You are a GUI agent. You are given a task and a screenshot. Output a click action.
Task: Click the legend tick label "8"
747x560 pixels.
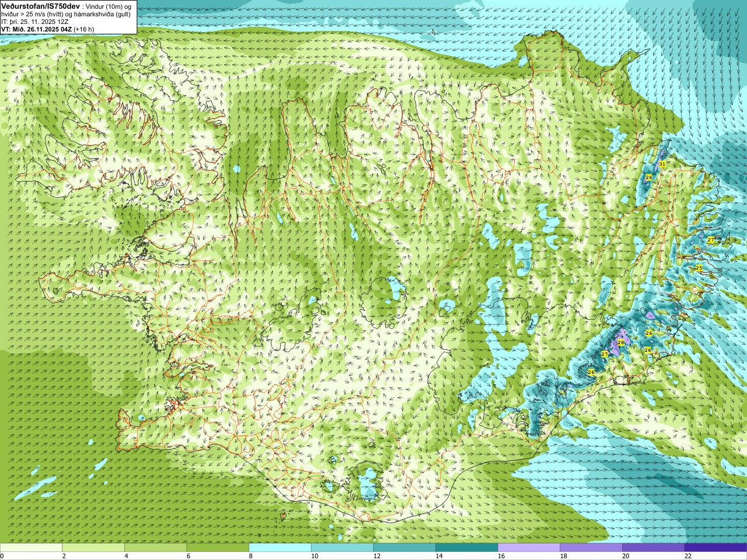click(251, 556)
